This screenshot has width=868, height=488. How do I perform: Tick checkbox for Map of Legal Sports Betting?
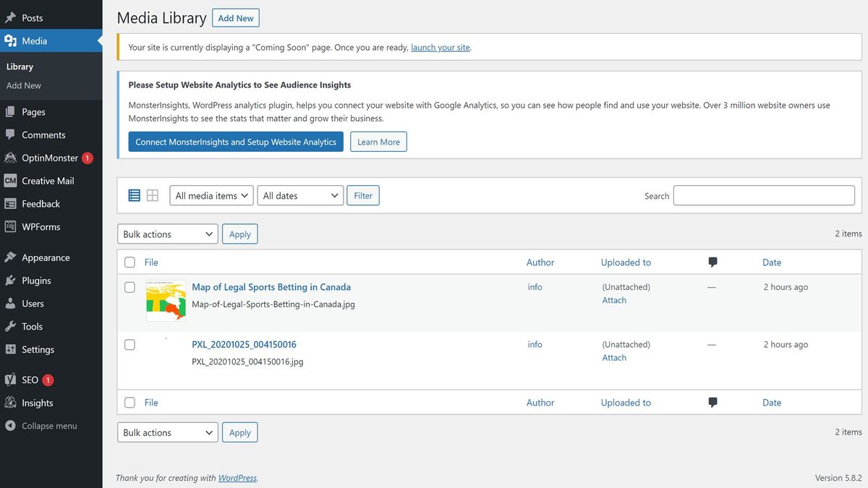129,287
